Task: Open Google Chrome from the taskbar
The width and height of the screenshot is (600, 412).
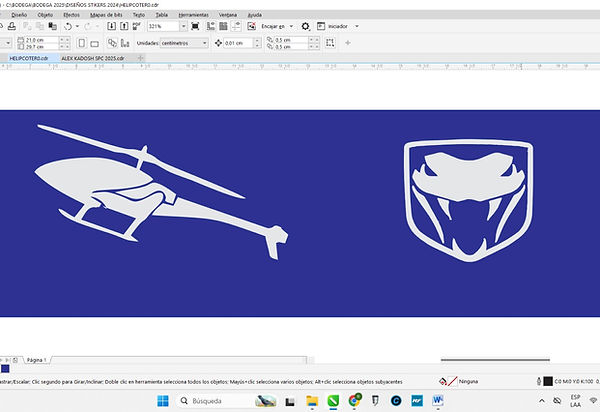Action: [355, 401]
